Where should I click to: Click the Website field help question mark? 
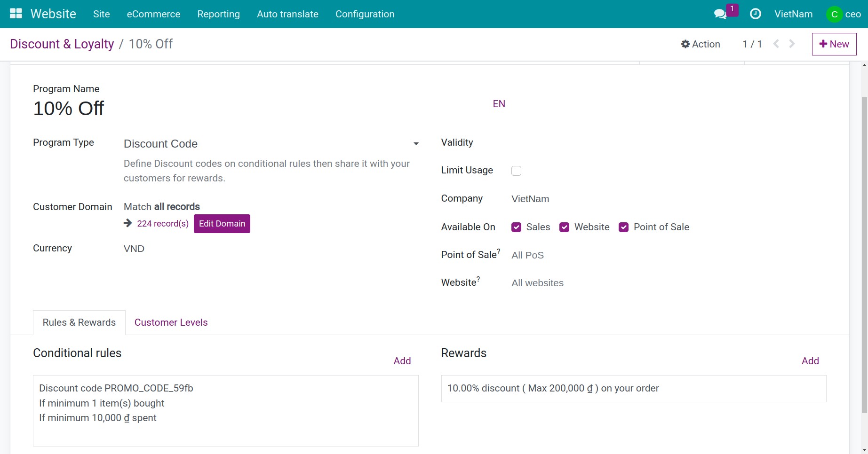pos(478,279)
